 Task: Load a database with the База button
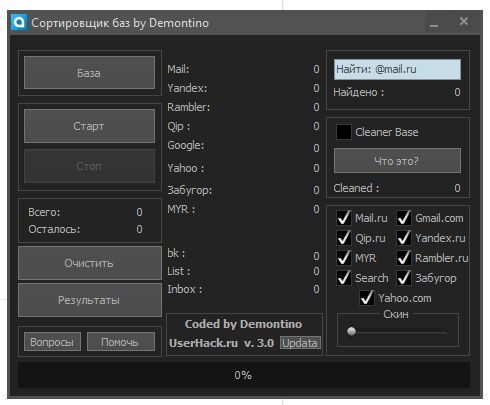[x=89, y=73]
